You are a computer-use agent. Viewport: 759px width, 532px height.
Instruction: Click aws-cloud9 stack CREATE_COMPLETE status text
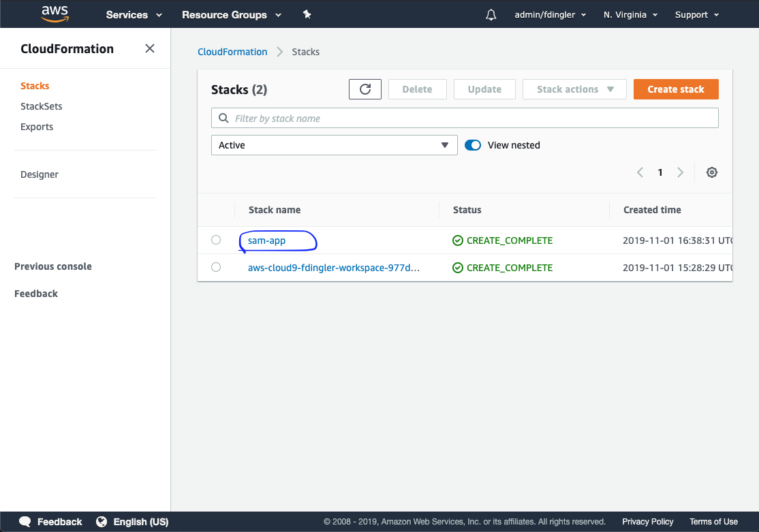(x=510, y=268)
